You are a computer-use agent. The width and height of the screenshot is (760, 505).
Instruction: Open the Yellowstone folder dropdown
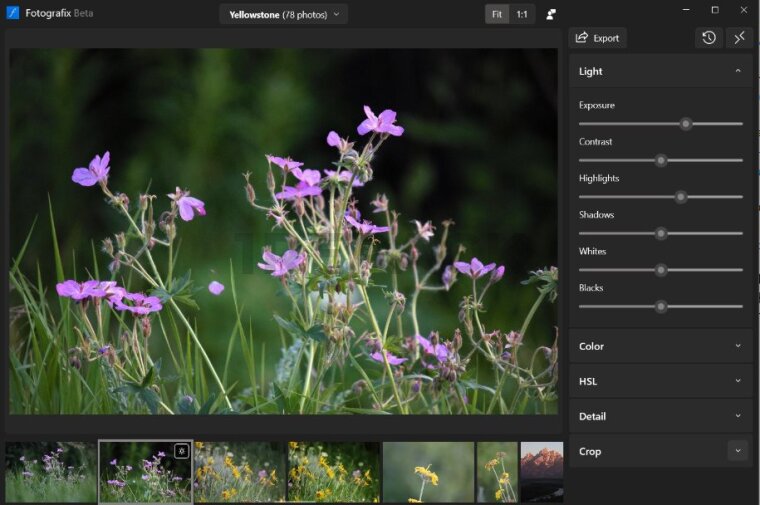pos(284,14)
